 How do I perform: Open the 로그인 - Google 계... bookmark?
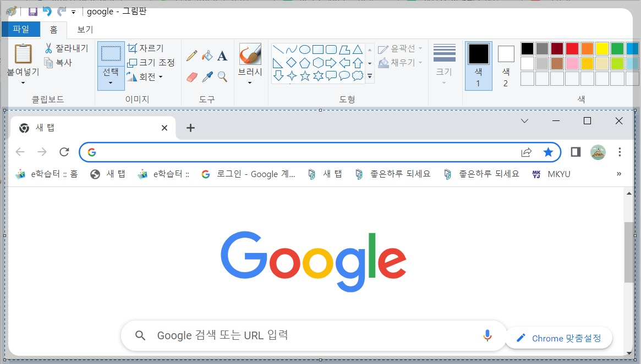[x=248, y=174]
